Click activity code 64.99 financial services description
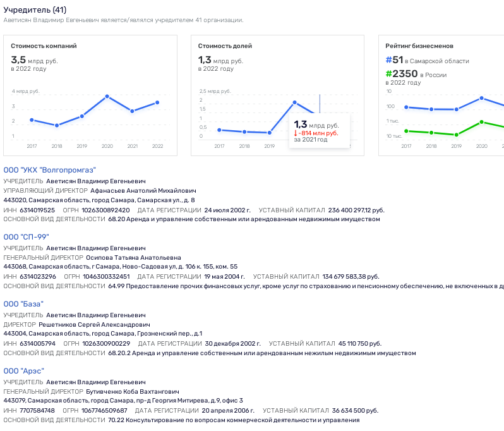This screenshot has height=431, width=504. point(306,286)
